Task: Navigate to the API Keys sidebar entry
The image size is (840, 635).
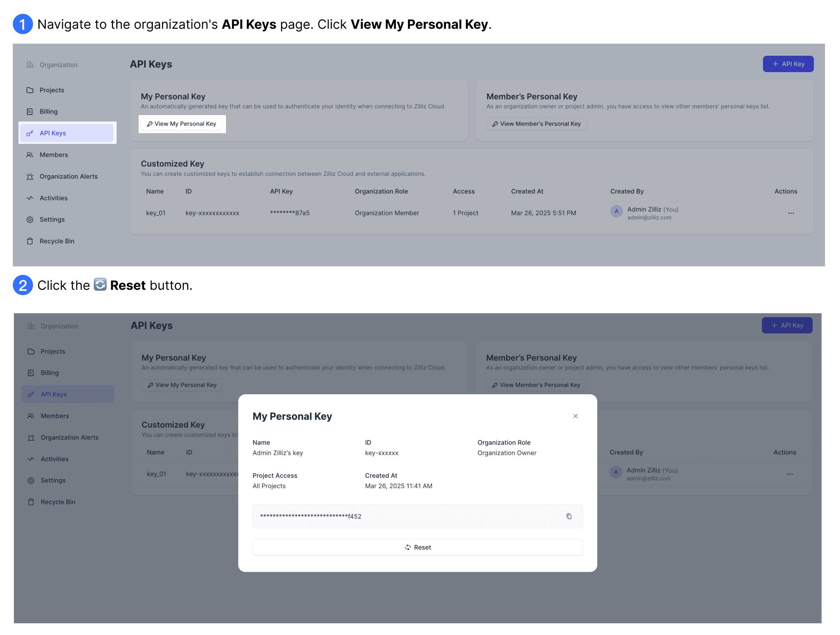Action: coord(53,133)
